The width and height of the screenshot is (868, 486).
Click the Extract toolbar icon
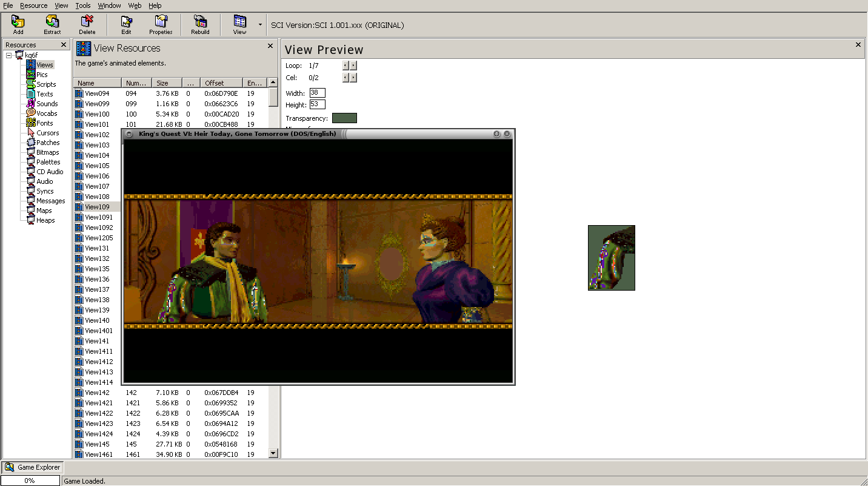pyautogui.click(x=52, y=25)
